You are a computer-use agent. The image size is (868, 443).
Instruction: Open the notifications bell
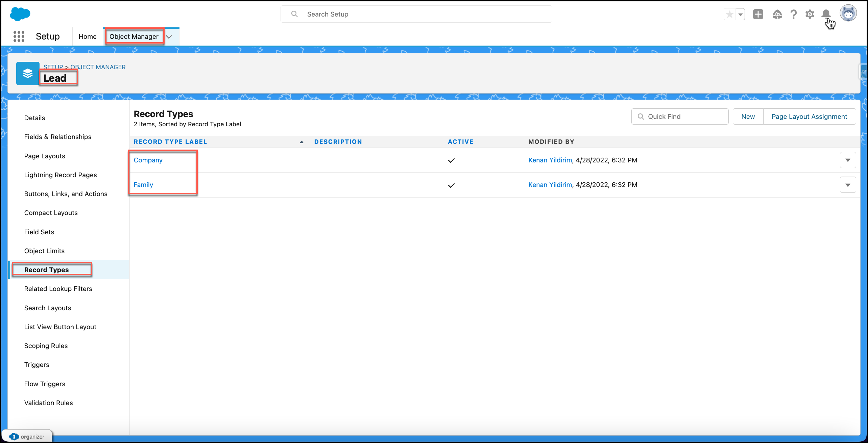(826, 14)
